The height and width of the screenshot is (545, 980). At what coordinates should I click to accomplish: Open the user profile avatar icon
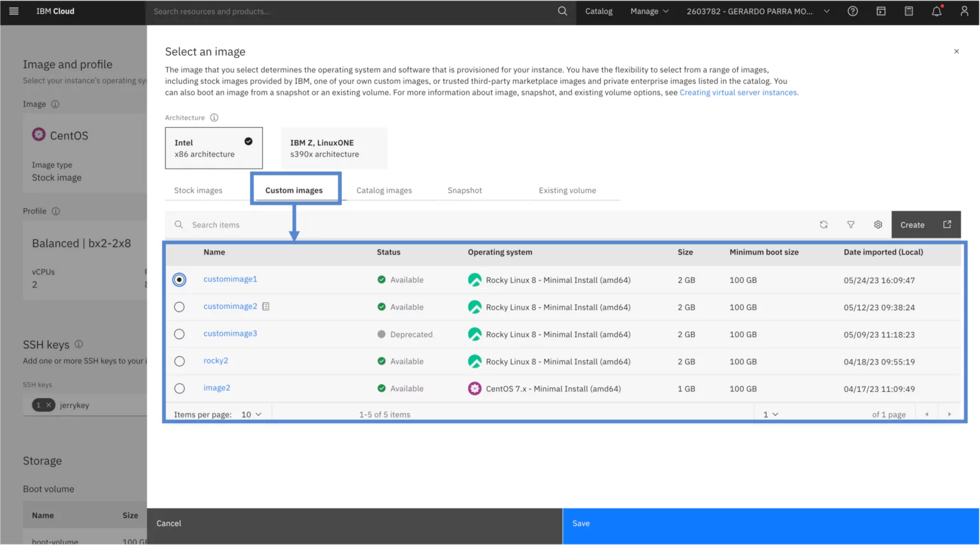click(x=964, y=11)
